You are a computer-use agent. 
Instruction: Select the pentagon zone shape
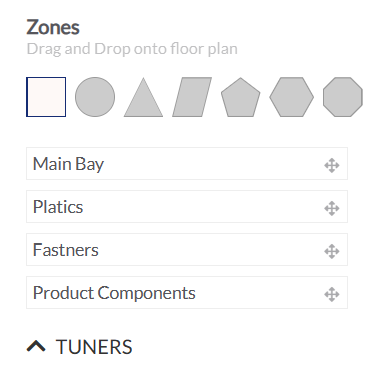coord(240,97)
